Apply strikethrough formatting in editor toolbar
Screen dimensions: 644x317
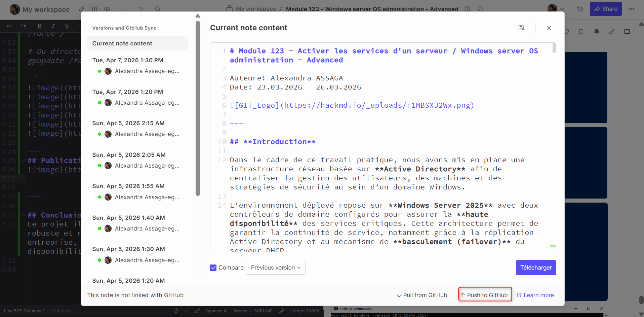pos(67,26)
